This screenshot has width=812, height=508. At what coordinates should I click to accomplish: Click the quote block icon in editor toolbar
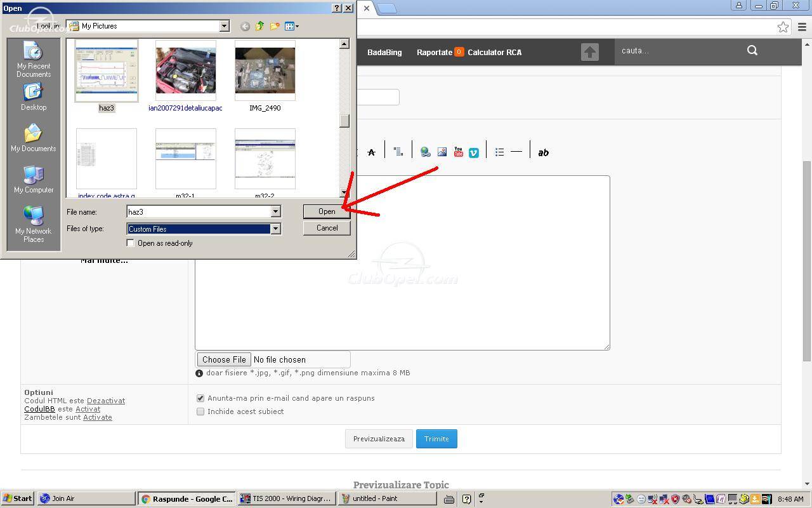click(398, 152)
